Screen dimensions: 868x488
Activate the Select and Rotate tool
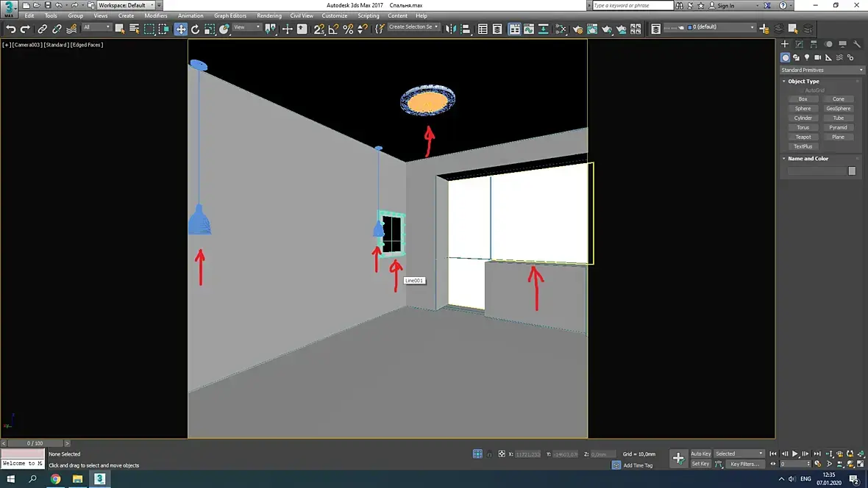click(195, 29)
